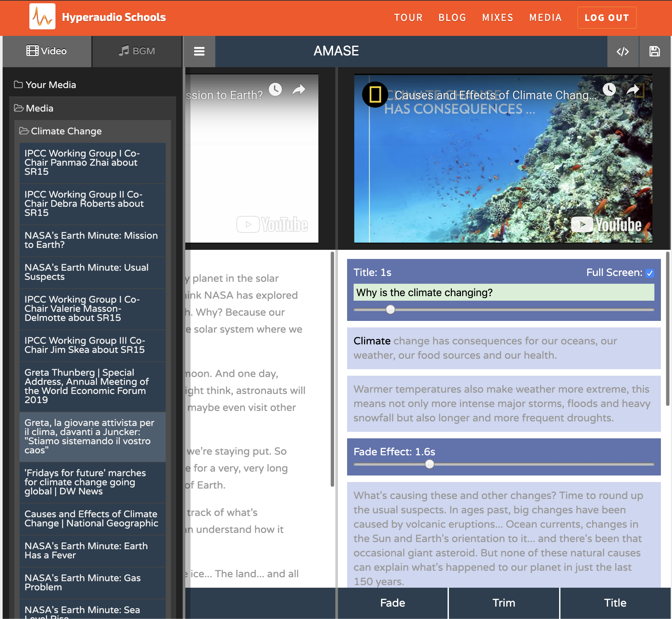Select IPCC Working Group I Panmao Zhai item
This screenshot has width=672, height=619.
pyautogui.click(x=92, y=163)
